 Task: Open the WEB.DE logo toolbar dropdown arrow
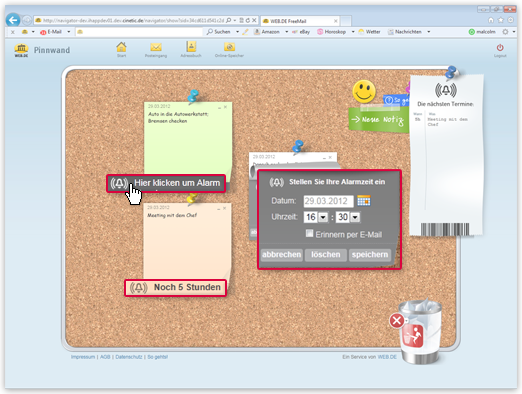[33, 32]
